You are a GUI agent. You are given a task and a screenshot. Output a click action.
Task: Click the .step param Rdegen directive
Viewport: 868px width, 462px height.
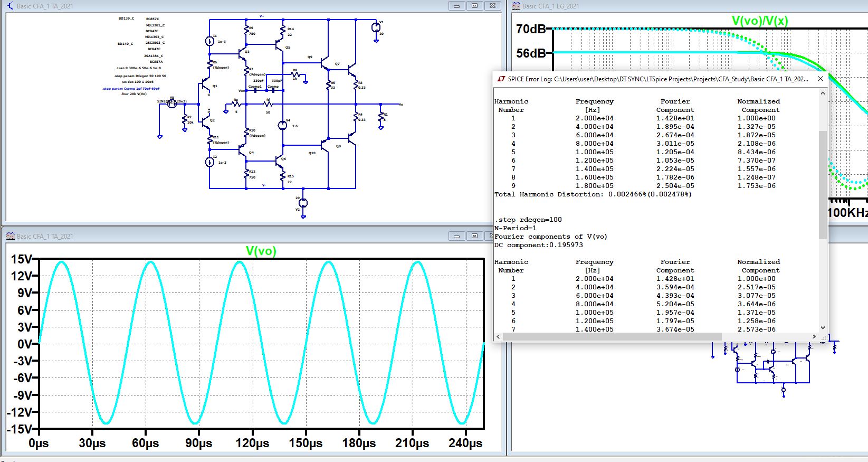(x=140, y=76)
